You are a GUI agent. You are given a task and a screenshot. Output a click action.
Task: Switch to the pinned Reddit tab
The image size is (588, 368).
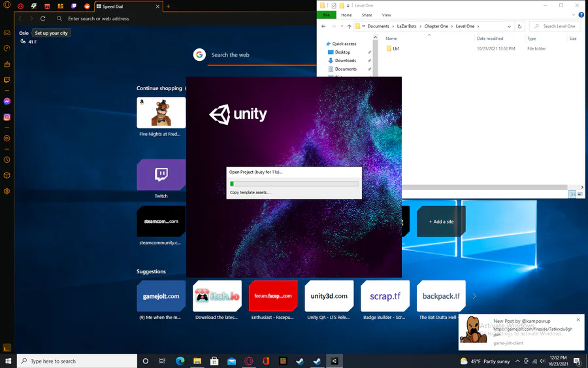pos(87,6)
